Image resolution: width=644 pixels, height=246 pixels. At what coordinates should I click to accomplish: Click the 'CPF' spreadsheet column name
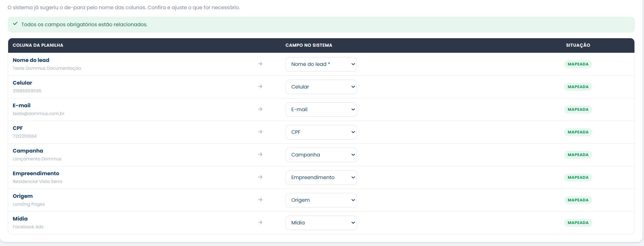[x=18, y=128]
